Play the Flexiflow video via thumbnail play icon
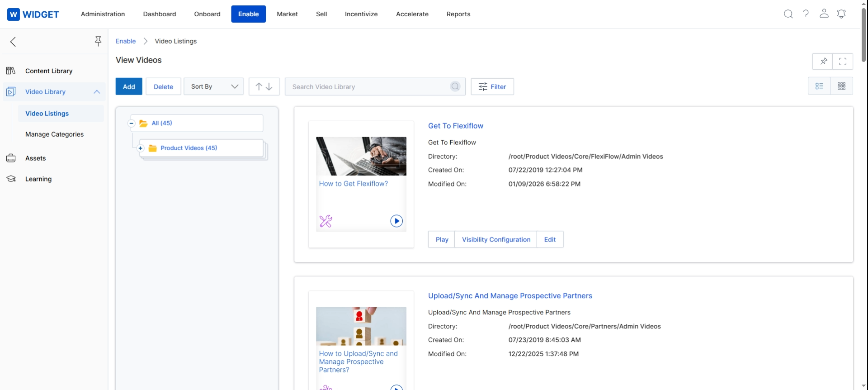 [x=396, y=221]
